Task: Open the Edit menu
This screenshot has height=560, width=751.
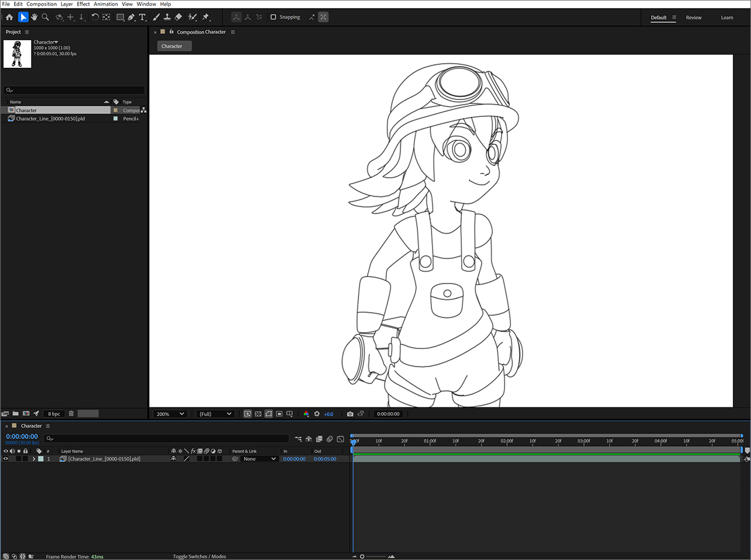Action: [18, 4]
